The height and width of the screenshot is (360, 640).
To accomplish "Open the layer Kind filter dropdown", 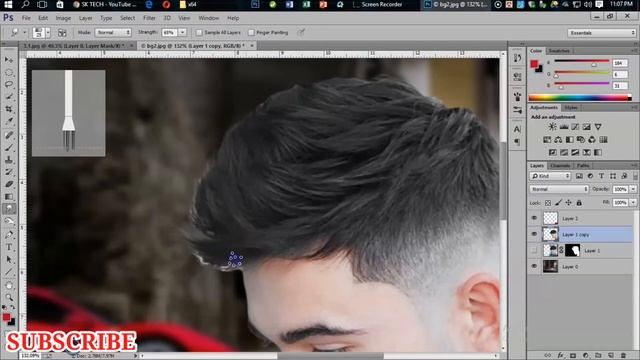I will (x=550, y=176).
